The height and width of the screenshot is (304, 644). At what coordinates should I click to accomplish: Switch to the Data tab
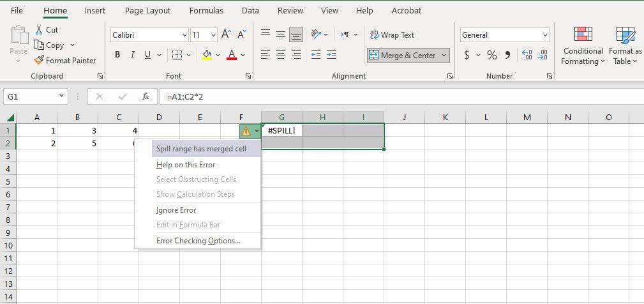point(251,11)
